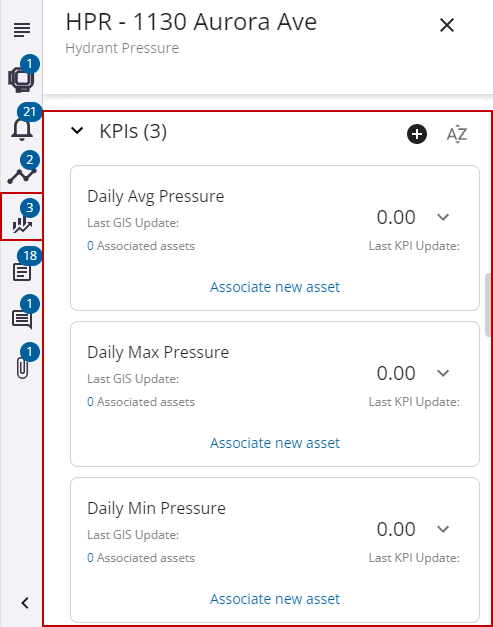The width and height of the screenshot is (493, 627).
Task: Collapse the KPIs (3) section
Action: tap(77, 130)
